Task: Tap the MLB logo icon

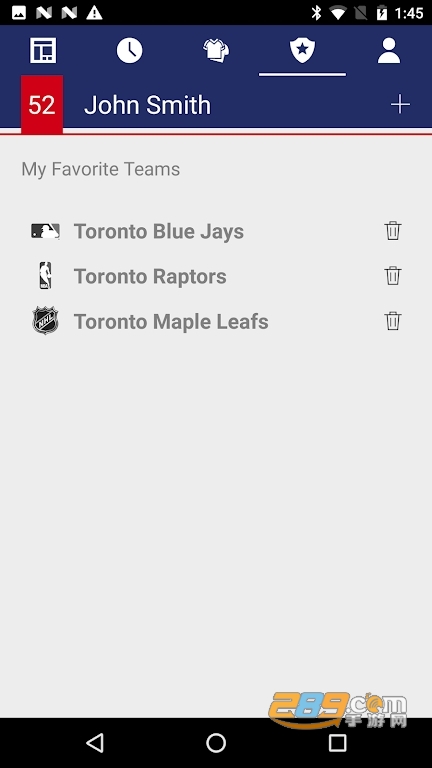Action: [x=46, y=231]
